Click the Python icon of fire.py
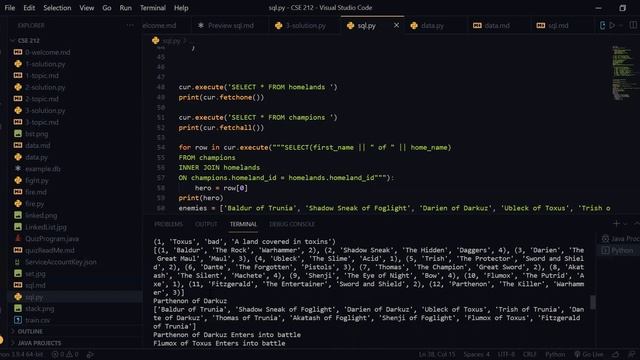This screenshot has width=640, height=360. click(18, 203)
